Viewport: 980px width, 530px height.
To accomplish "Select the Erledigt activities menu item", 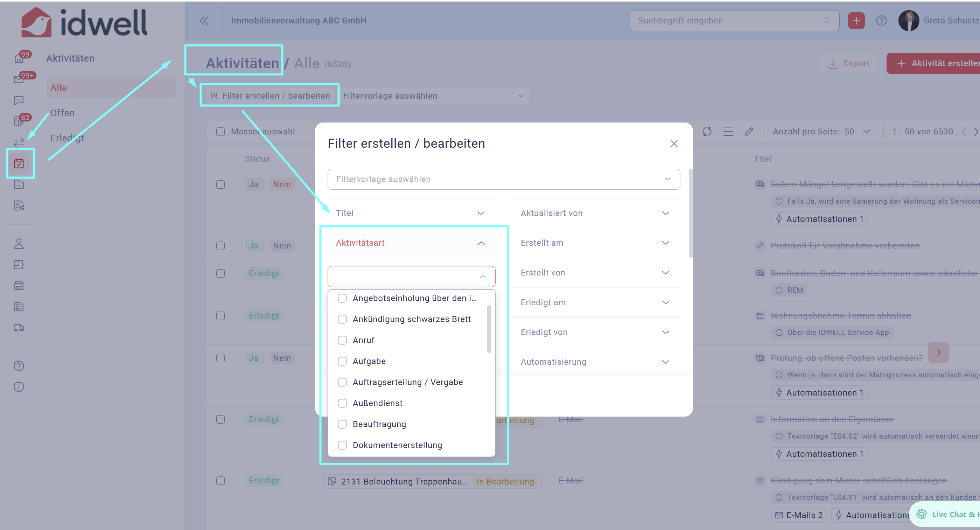I will tap(67, 138).
